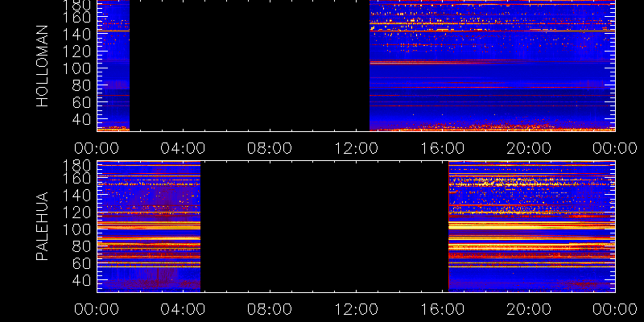Image resolution: width=644 pixels, height=322 pixels.
Task: Pick the 20:00 time label under HOLLOMAN plot
Action: 529,148
